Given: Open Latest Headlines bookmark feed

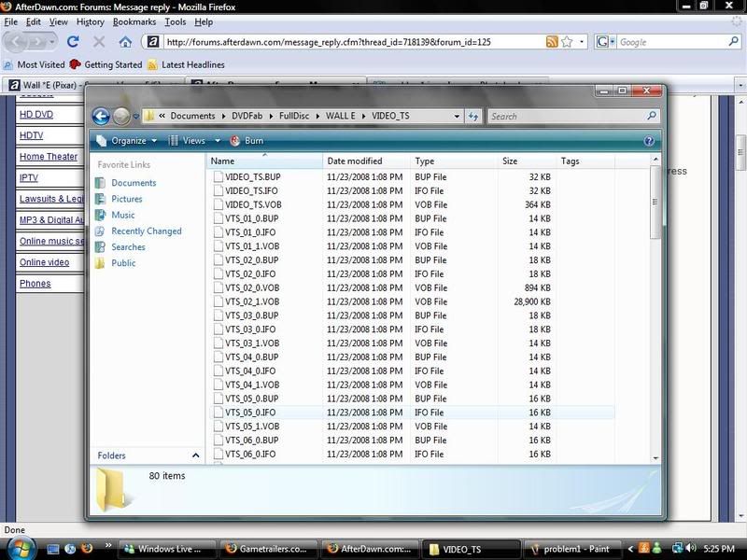Looking at the screenshot, I should pyautogui.click(x=186, y=64).
